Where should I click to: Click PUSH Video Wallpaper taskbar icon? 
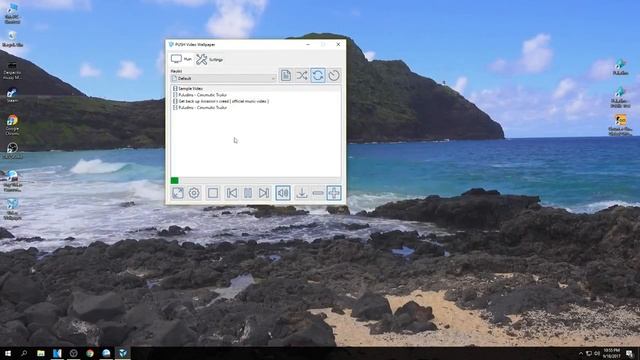(122, 353)
